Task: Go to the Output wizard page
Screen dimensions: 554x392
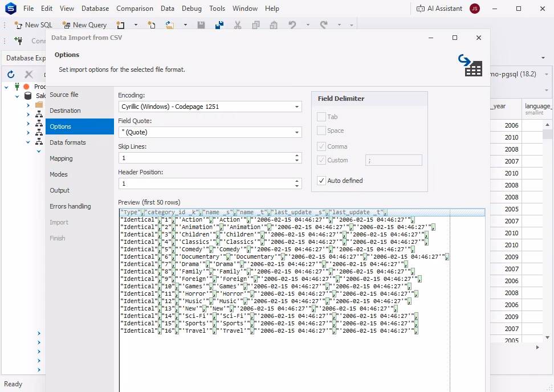Action: point(79,190)
